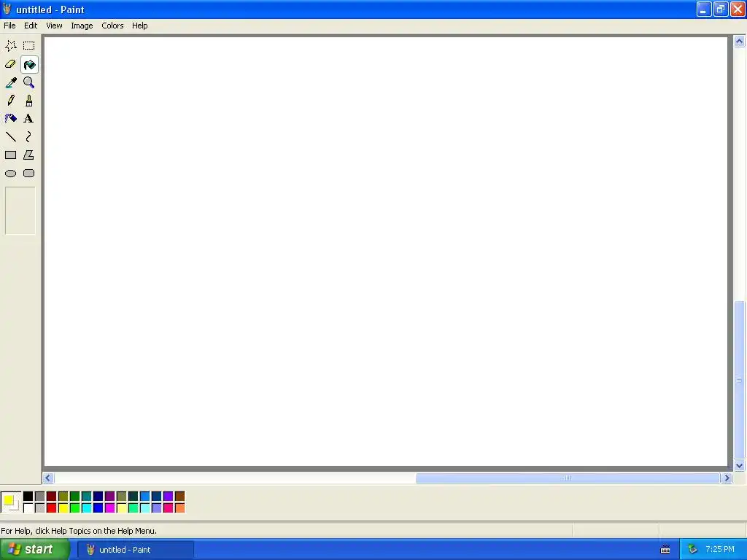Screen dimensions: 747x560
Task: Select the Text tool
Action: click(29, 119)
